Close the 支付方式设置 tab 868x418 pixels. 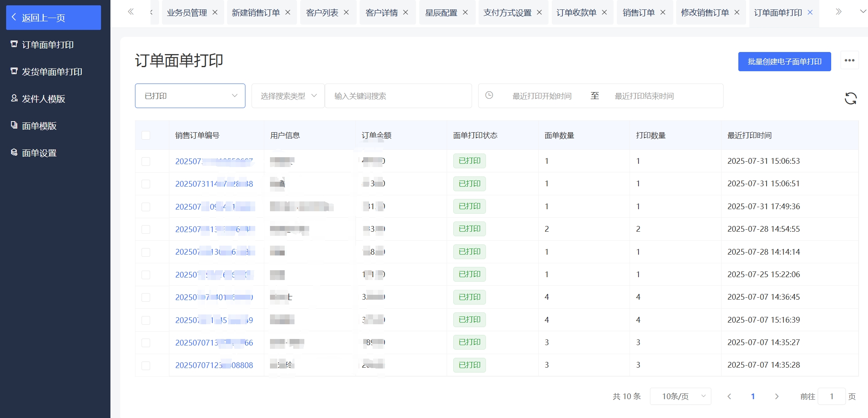click(539, 13)
